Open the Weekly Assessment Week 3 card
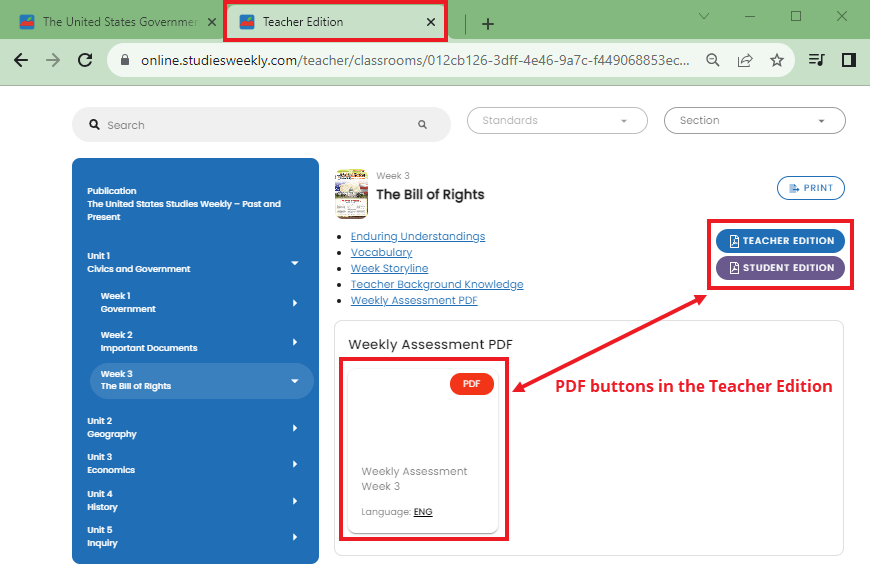 point(423,450)
